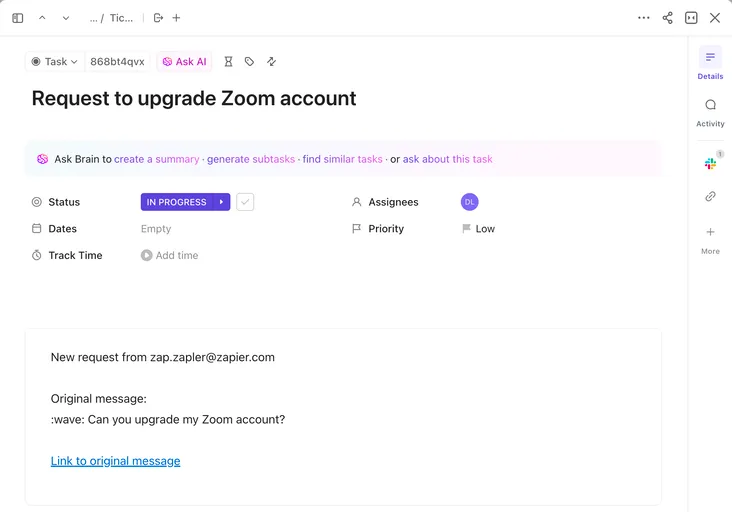This screenshot has height=512, width=732.
Task: Toggle the sidebar panel icon
Action: [18, 18]
